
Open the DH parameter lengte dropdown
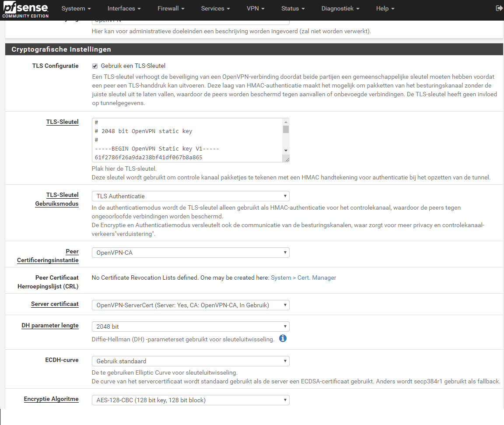point(191,327)
